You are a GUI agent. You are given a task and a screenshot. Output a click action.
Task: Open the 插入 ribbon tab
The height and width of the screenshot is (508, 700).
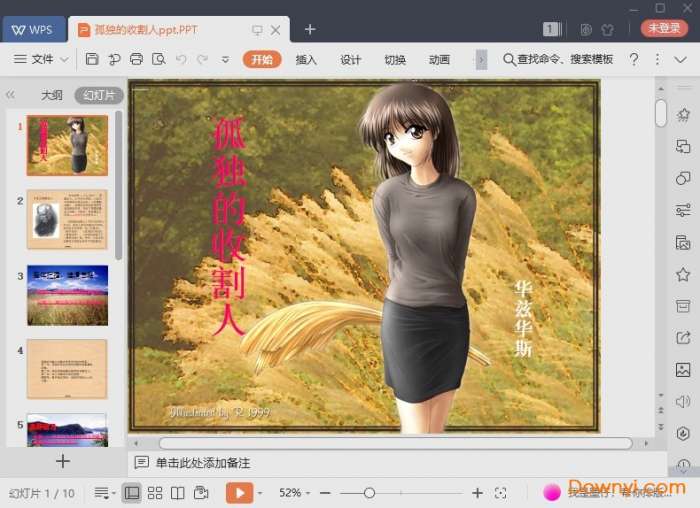306,60
